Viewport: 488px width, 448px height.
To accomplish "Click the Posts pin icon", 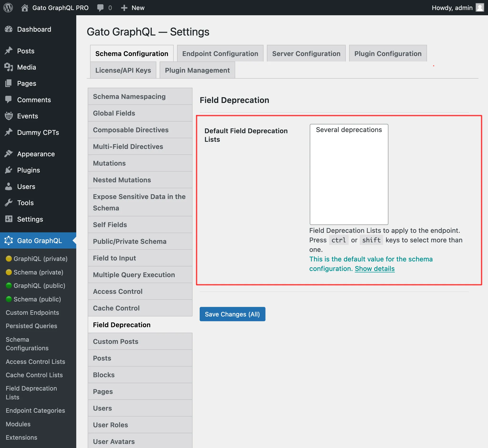I will click(x=9, y=51).
